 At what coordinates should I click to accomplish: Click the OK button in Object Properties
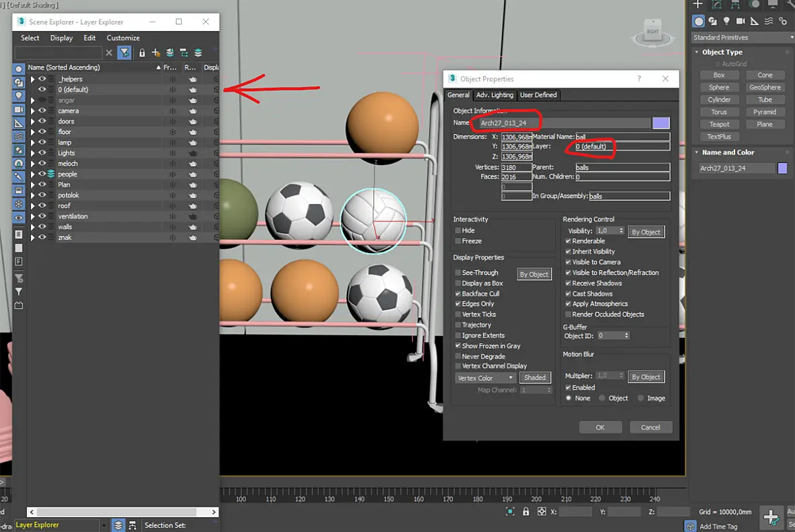click(600, 427)
